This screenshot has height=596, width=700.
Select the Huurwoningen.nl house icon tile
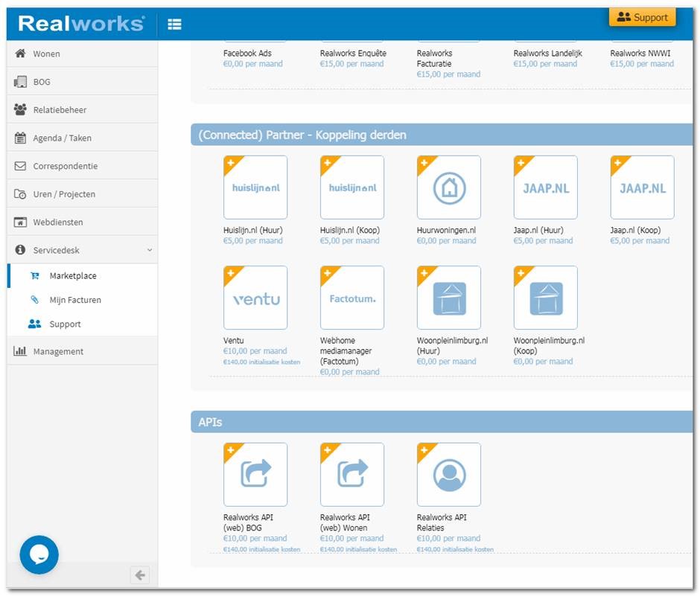[x=449, y=188]
